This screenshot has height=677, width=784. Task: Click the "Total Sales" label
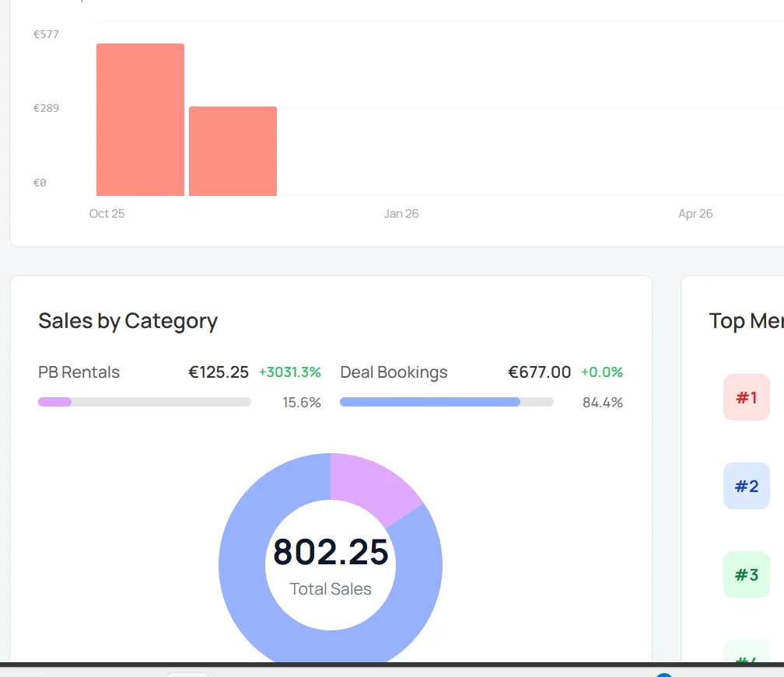[x=331, y=589]
